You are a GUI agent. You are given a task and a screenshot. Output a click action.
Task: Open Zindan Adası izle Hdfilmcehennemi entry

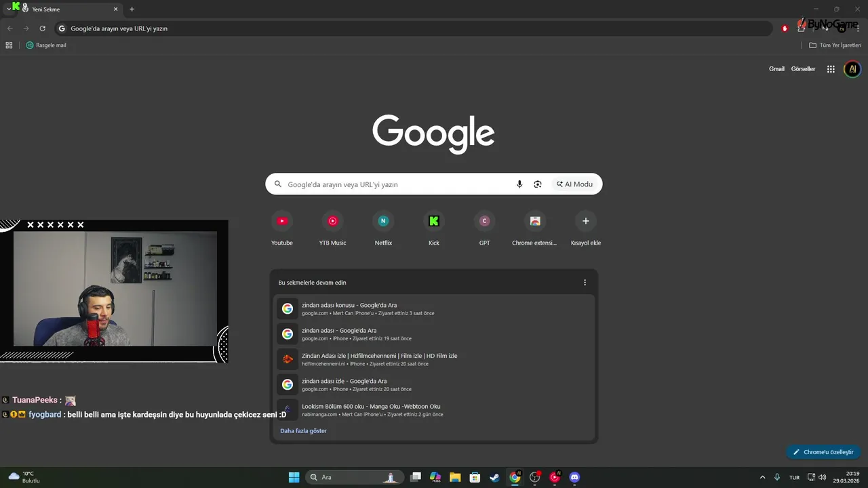pos(434,359)
